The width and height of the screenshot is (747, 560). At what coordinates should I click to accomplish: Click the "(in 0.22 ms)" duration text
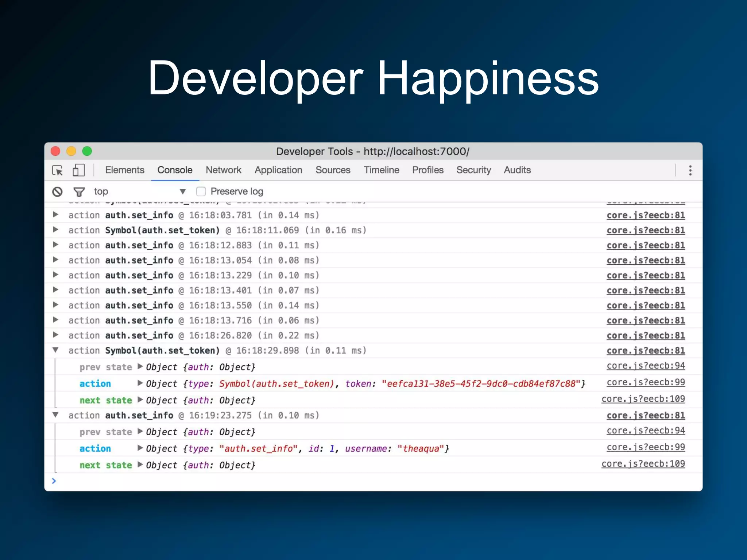click(x=288, y=335)
